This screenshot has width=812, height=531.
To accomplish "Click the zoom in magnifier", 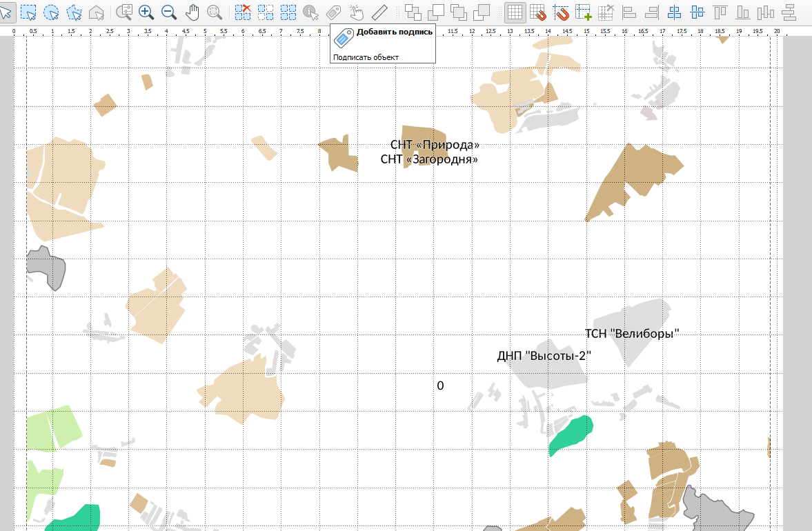I will [x=146, y=12].
